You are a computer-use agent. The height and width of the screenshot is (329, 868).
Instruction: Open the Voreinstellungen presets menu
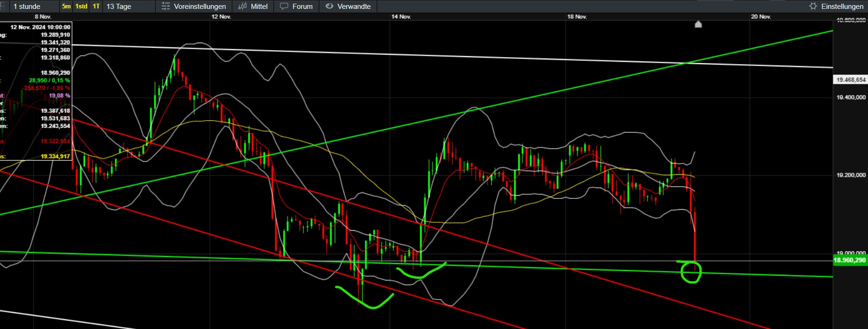click(x=194, y=7)
